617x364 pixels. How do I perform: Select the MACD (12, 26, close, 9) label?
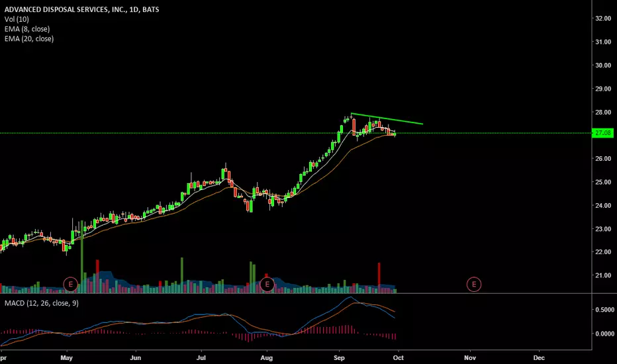(x=41, y=303)
